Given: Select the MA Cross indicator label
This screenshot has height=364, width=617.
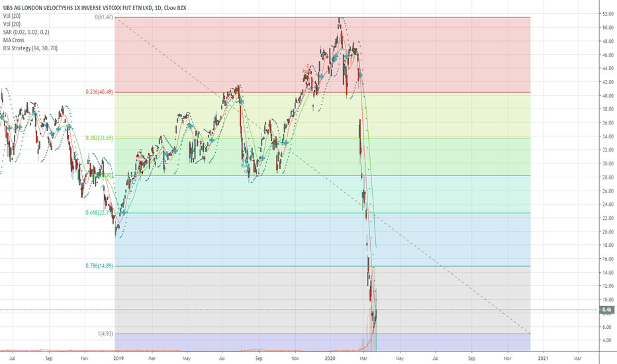Looking at the screenshot, I should click(x=13, y=40).
